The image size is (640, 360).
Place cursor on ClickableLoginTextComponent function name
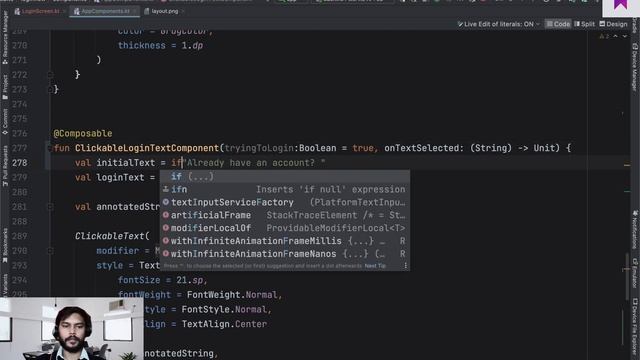click(147, 148)
